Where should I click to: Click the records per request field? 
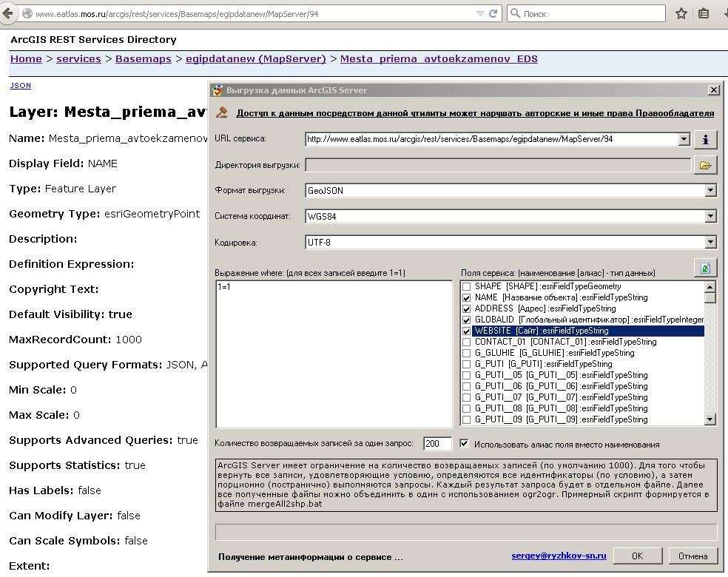click(437, 444)
